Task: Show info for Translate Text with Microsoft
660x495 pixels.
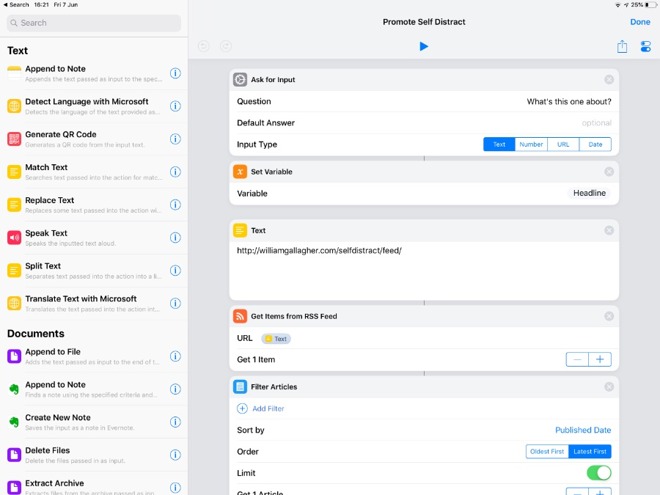Action: (x=176, y=303)
